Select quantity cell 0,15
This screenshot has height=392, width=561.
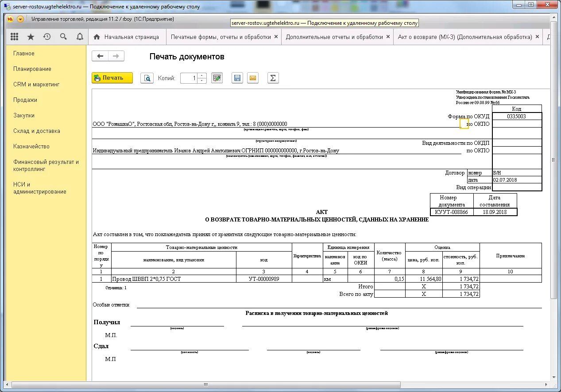click(x=390, y=279)
